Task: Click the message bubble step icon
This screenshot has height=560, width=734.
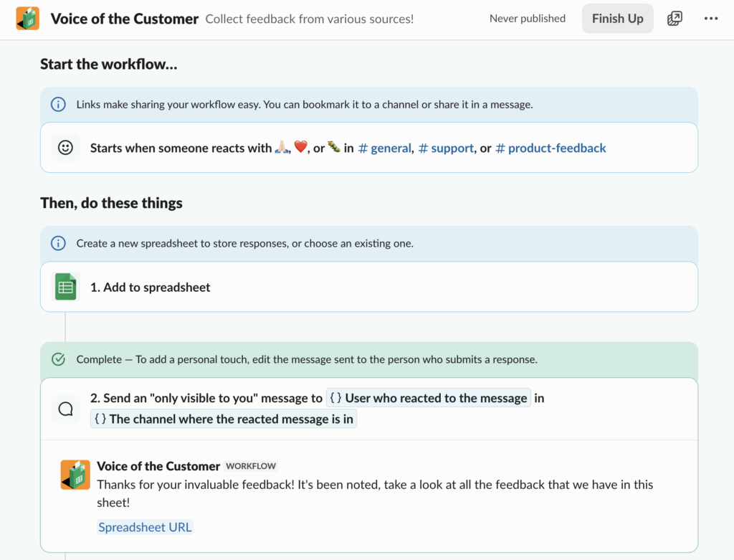Action: click(65, 409)
